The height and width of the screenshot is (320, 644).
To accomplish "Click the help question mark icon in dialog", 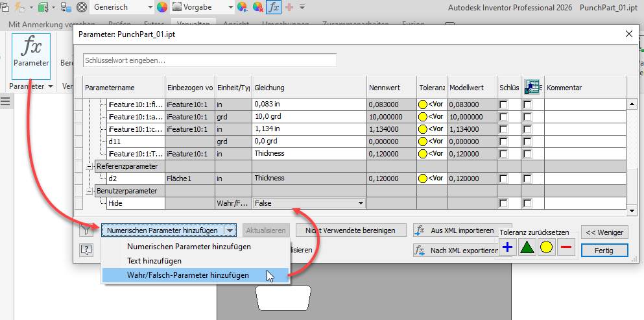I will pos(86,250).
